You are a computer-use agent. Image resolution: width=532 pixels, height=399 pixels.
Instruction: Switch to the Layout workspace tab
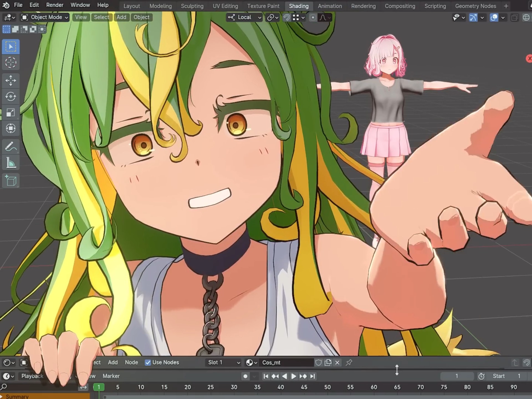coord(132,6)
